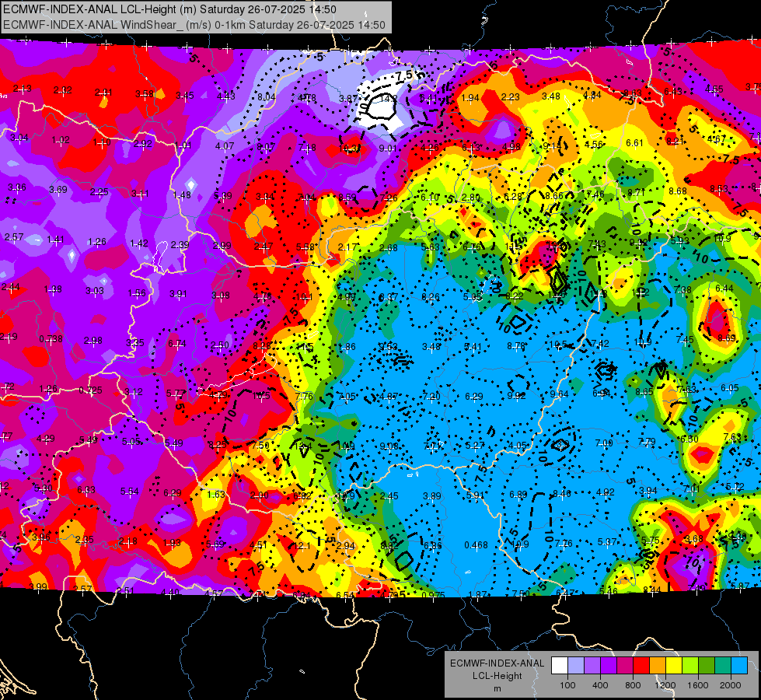
Task: Click the wind shear value "0.725" on the map
Action: pos(91,390)
